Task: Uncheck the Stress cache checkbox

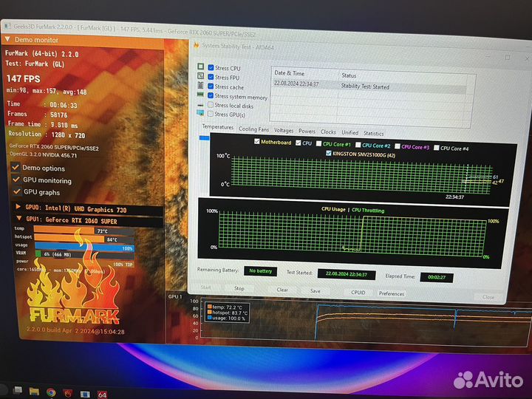Action: (x=211, y=86)
